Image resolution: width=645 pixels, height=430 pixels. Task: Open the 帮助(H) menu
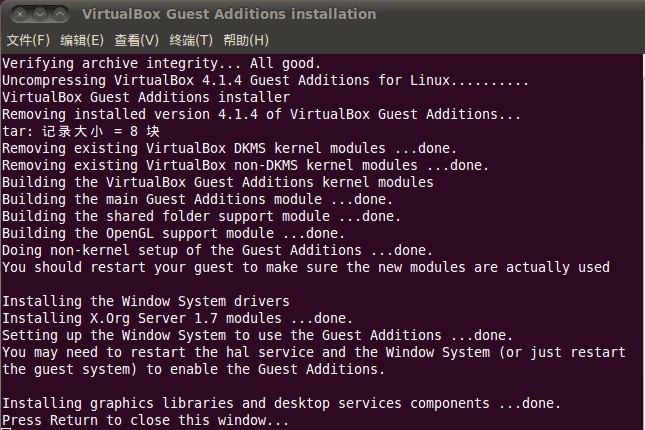246,40
